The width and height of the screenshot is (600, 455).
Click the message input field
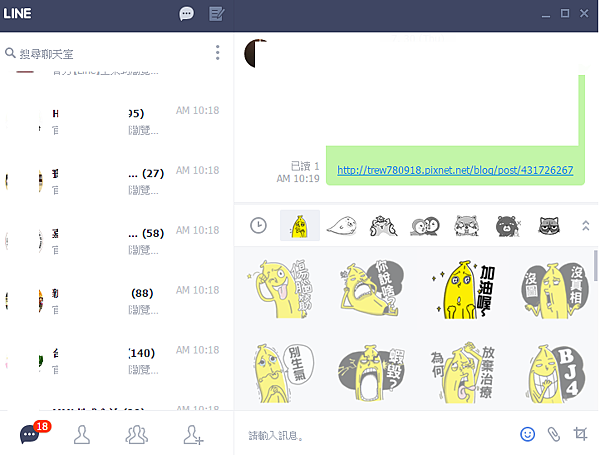(x=373, y=435)
